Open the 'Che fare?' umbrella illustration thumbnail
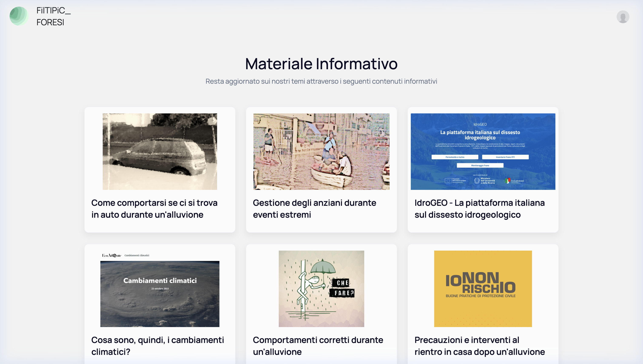 pyautogui.click(x=321, y=289)
